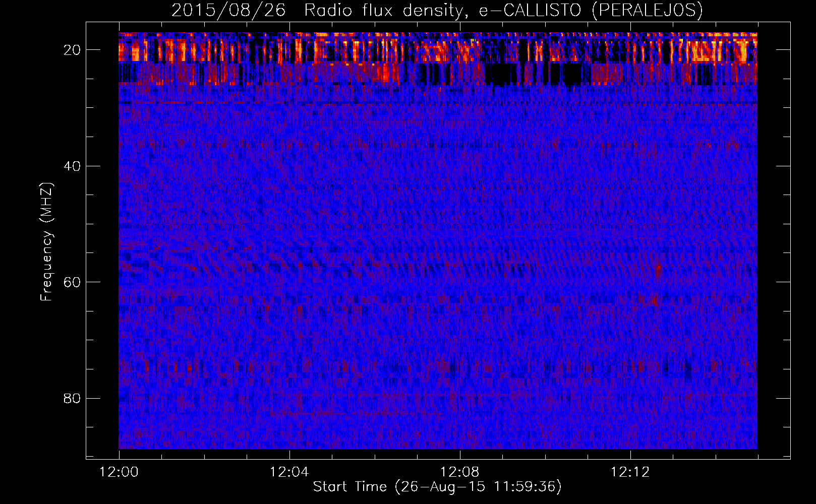Select the 'Start Time (26-Aug-15 11:59:36)' label

(x=437, y=487)
